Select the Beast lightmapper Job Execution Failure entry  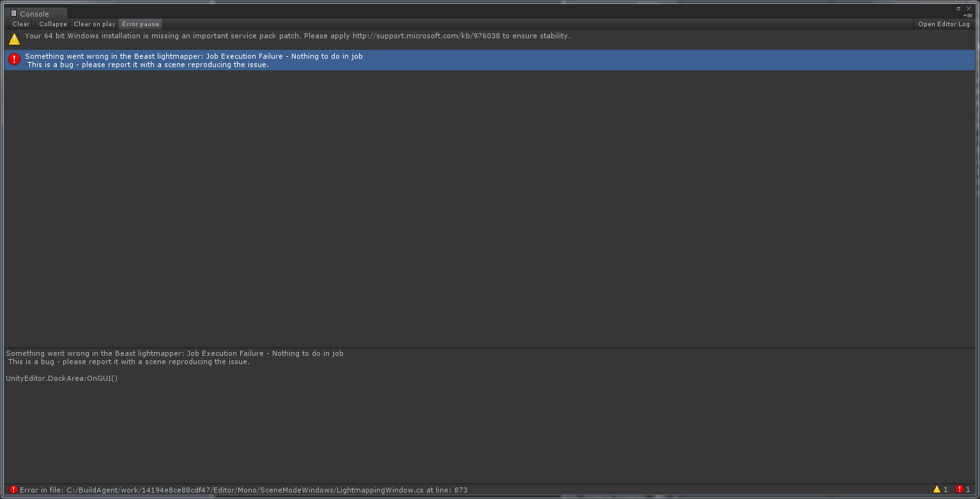489,60
